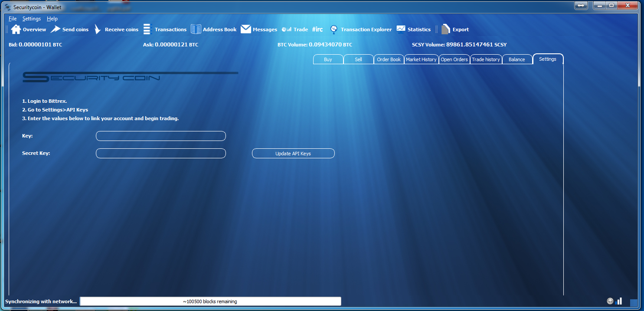Open the Help menu

click(52, 19)
